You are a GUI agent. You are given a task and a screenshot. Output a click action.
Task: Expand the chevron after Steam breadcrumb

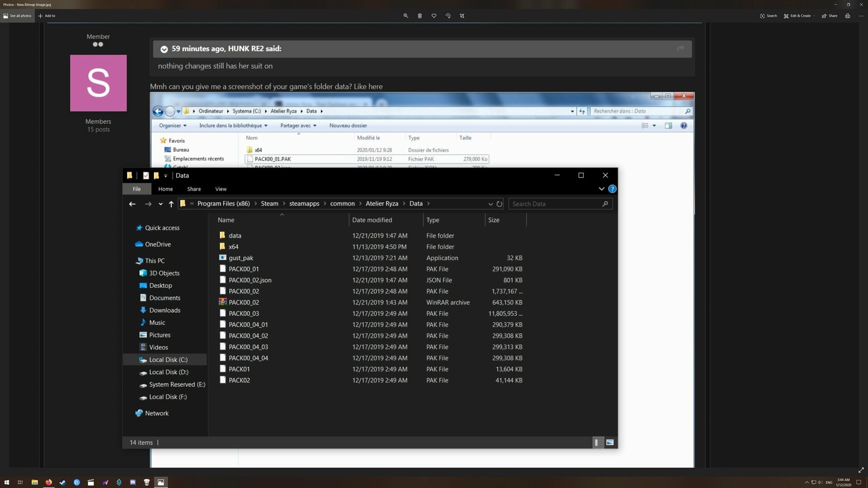point(284,204)
